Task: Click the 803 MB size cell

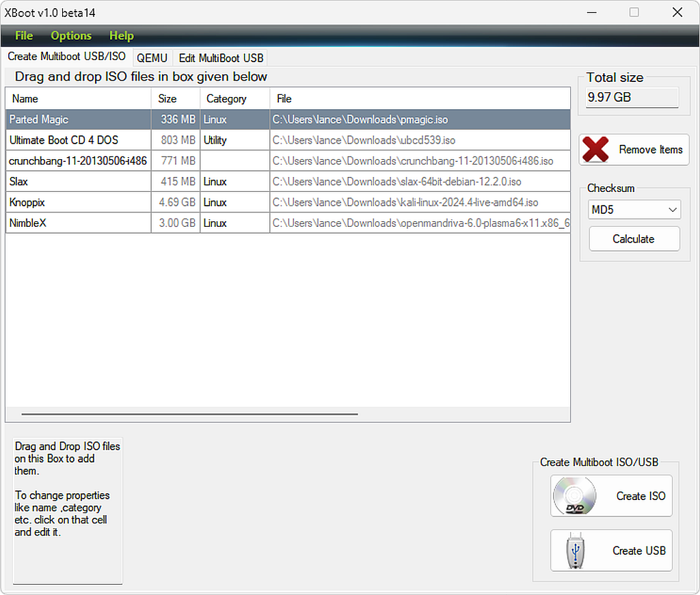Action: pyautogui.click(x=176, y=140)
